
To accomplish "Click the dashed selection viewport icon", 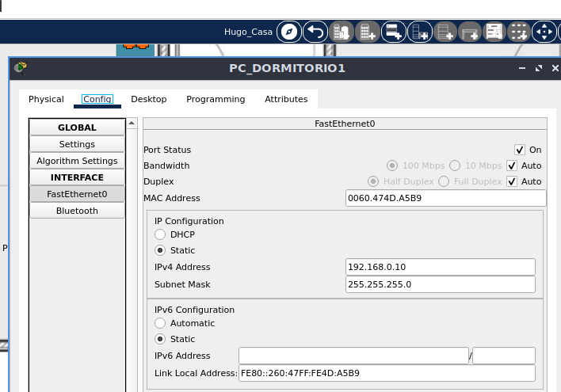I will 518,32.
